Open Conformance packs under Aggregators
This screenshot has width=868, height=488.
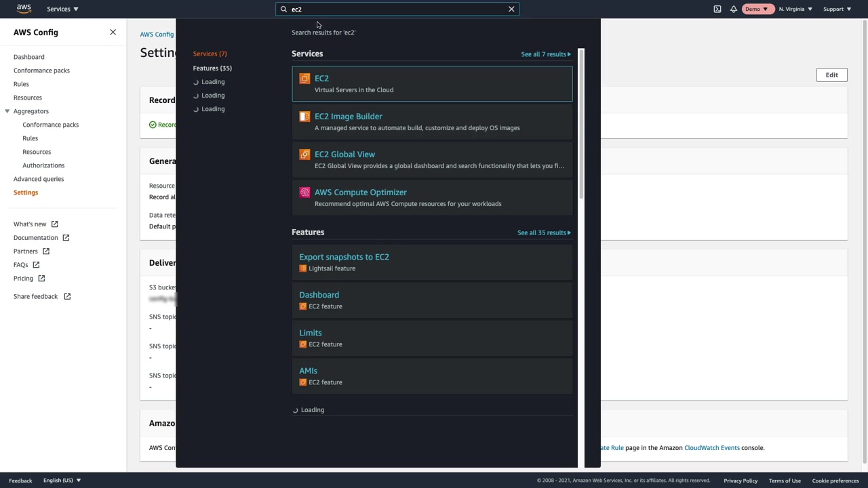point(50,125)
